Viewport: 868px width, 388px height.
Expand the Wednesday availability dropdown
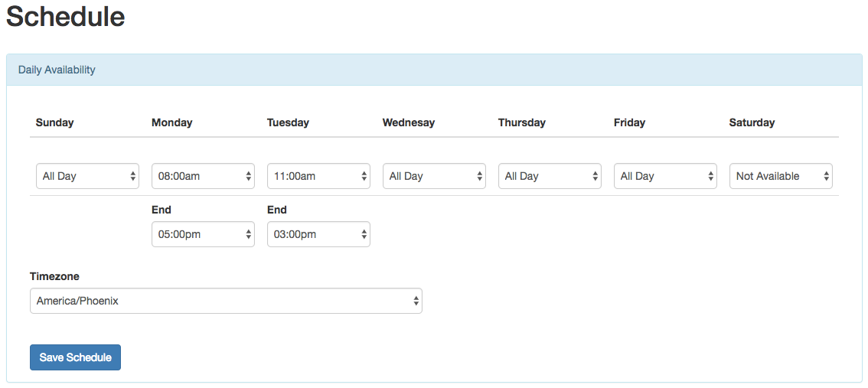tap(435, 176)
